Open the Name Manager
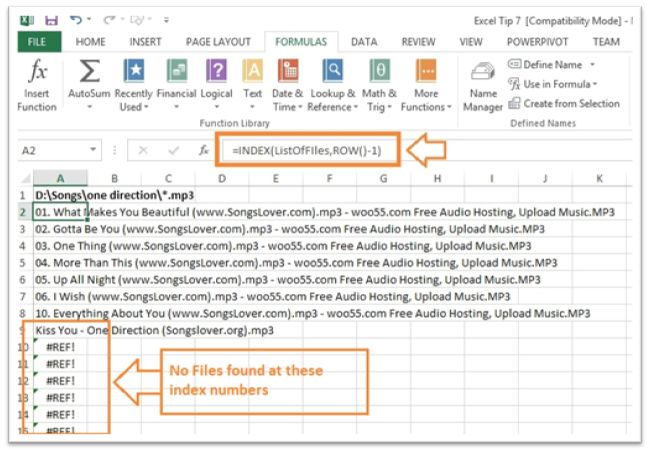Image resolution: width=649 pixels, height=452 pixels. (483, 87)
